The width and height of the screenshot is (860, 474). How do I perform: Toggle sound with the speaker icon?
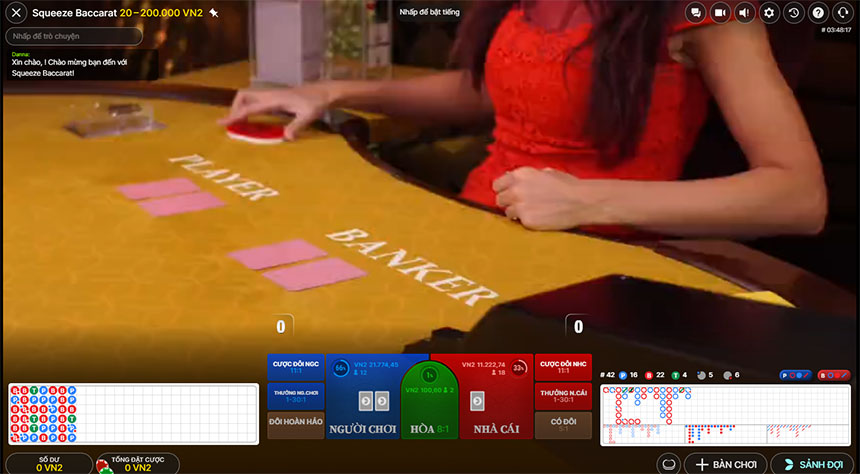click(744, 13)
